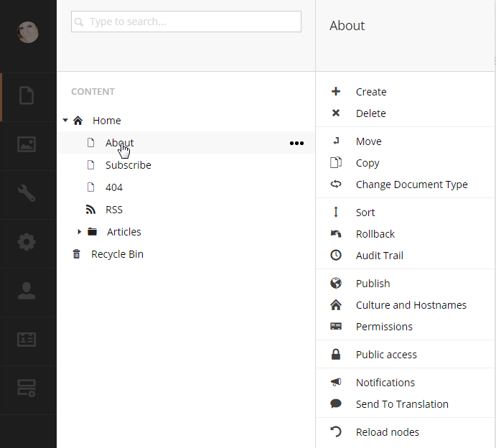Click the Content section document icon
496x448 pixels.
click(27, 95)
